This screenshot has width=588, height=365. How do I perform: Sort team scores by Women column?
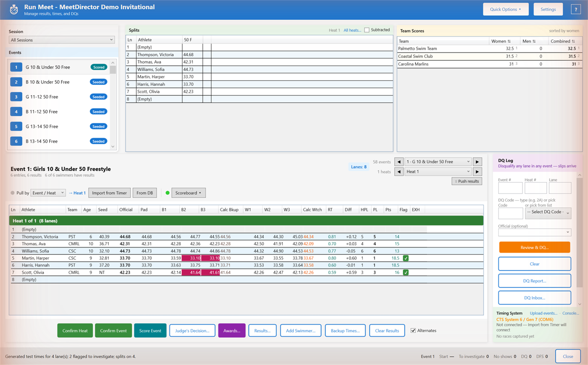click(501, 41)
